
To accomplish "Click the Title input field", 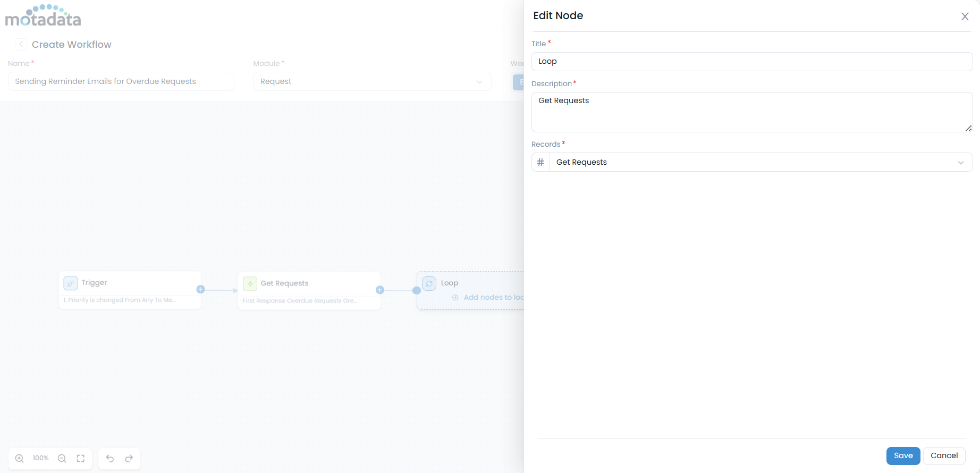I will click(751, 62).
